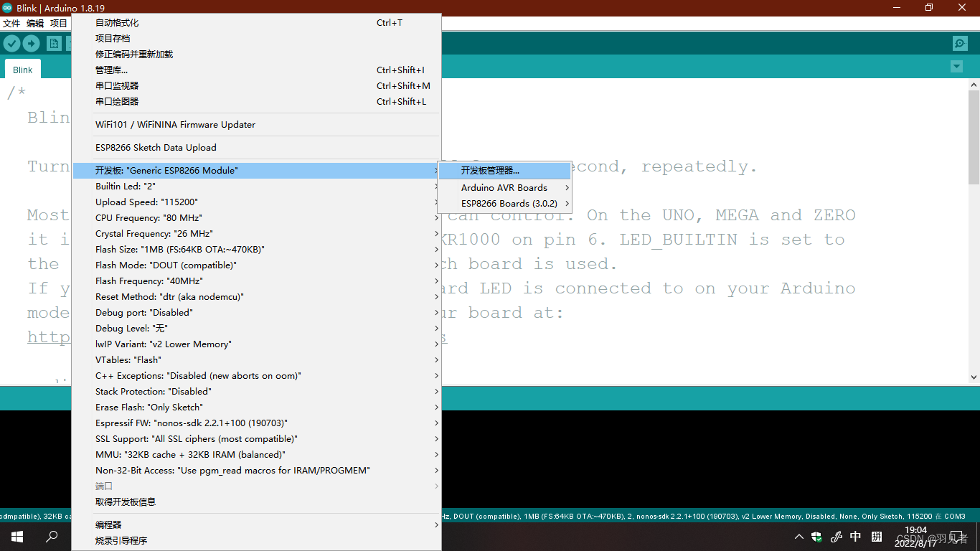
Task: Open 管理库... library manager
Action: (256, 70)
